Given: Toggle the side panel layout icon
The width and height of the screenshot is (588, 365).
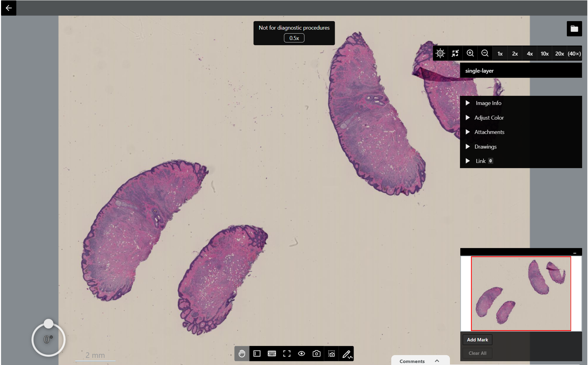Looking at the screenshot, I should (x=257, y=354).
